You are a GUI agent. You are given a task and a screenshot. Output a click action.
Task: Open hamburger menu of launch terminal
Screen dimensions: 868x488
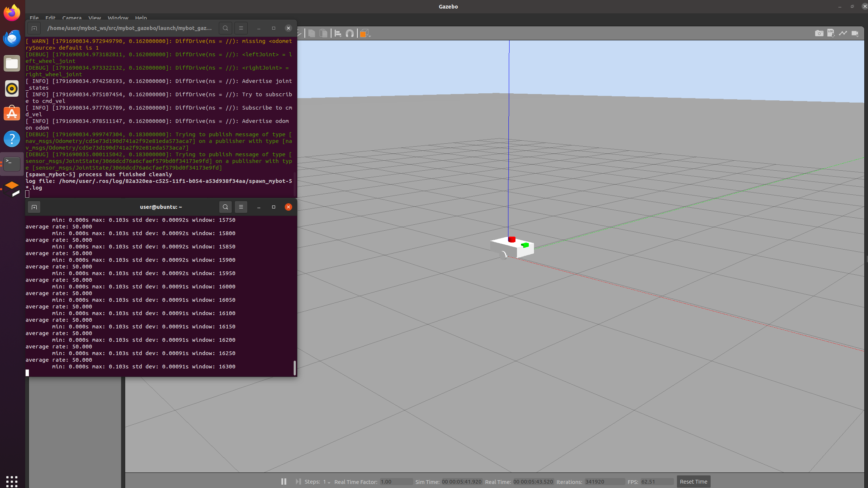[x=241, y=28]
